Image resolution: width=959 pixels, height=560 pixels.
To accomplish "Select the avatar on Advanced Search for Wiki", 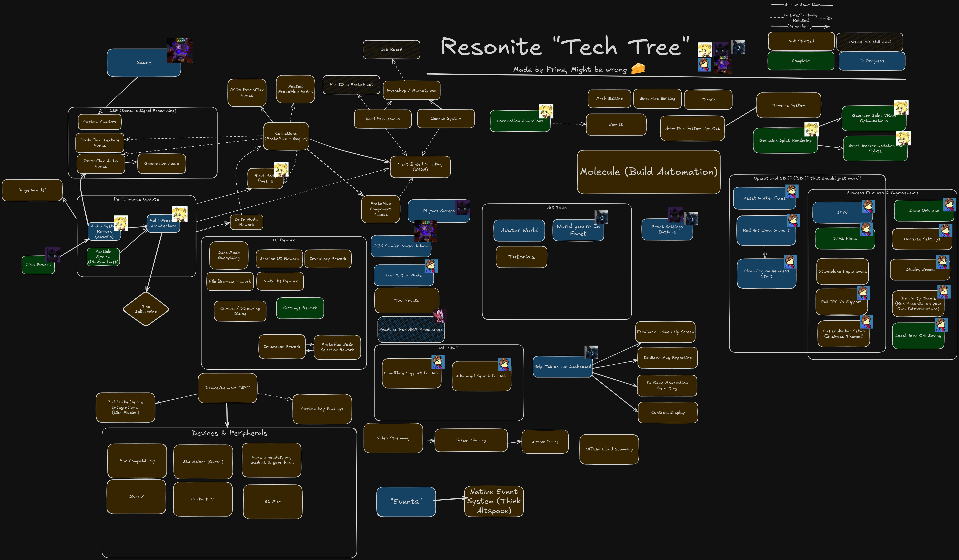I will coord(505,364).
